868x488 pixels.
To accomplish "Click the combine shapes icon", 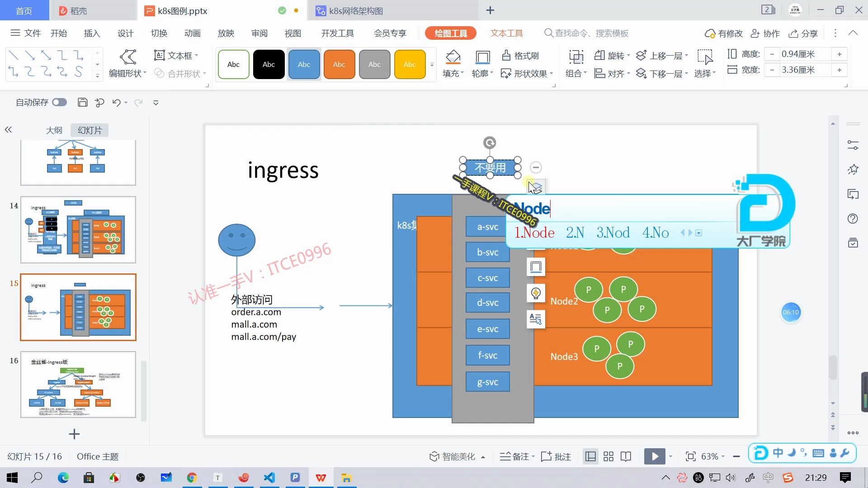I will (x=160, y=73).
